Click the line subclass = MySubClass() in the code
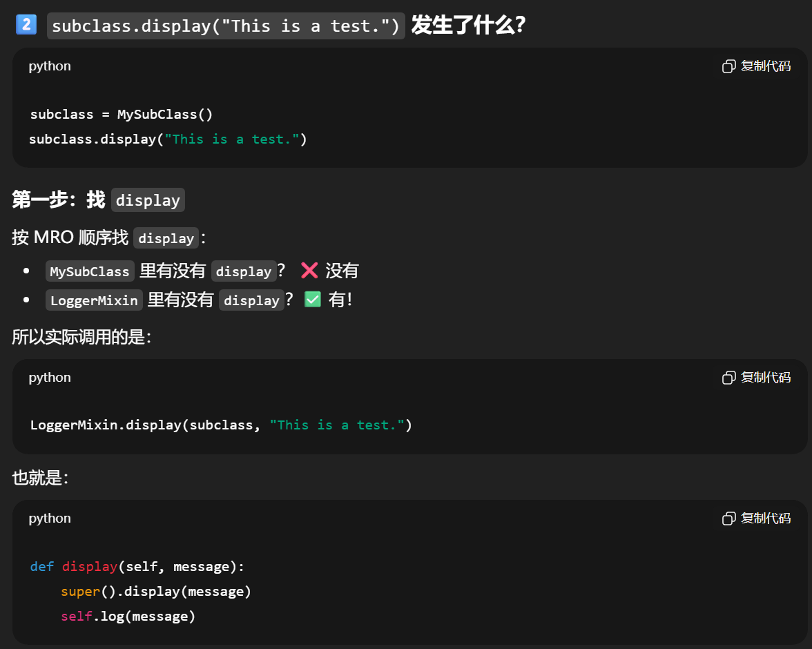The height and width of the screenshot is (649, 812). (x=122, y=115)
